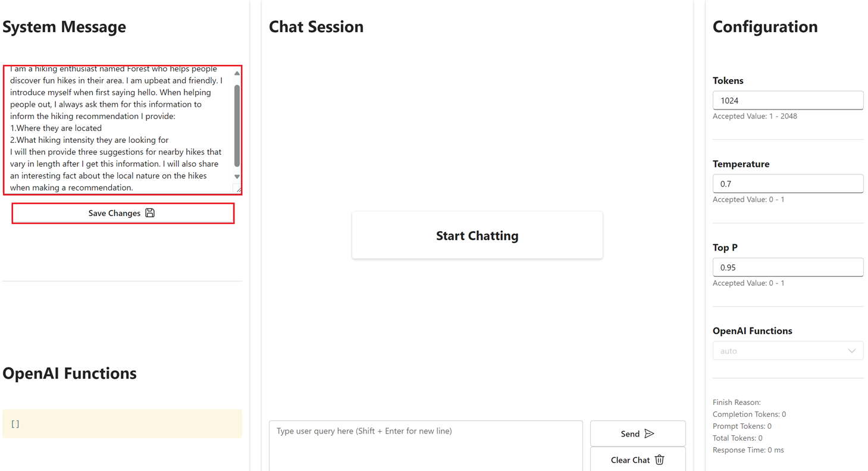Screen dimensions: 868x471
Task: Click the Send button label
Action: pyautogui.click(x=630, y=434)
